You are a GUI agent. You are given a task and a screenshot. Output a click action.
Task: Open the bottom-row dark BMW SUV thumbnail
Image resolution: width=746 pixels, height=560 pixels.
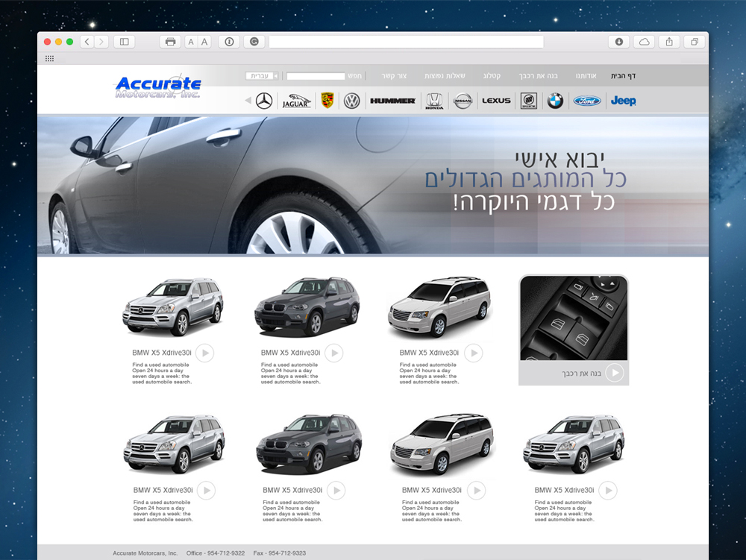point(310,444)
